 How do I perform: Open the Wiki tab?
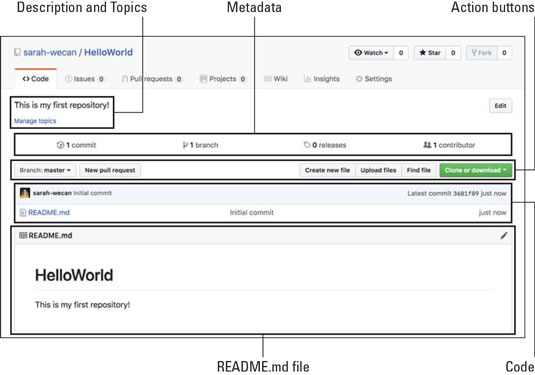pos(276,79)
